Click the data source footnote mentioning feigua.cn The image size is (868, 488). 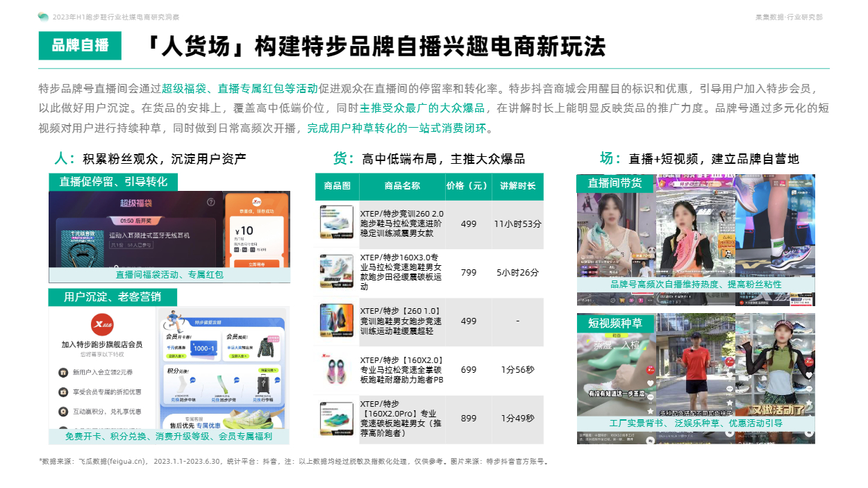coord(294,460)
